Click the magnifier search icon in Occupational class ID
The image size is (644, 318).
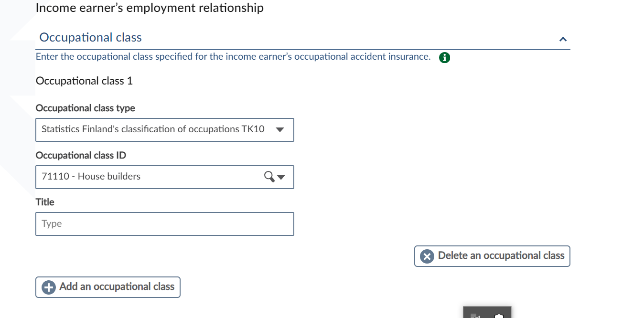pos(269,177)
